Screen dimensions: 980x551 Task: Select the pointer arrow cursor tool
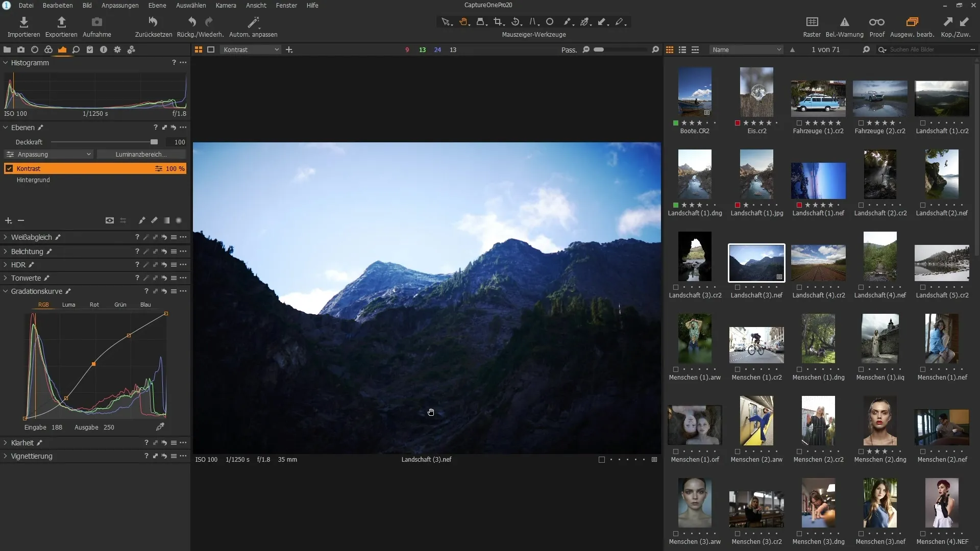(446, 22)
